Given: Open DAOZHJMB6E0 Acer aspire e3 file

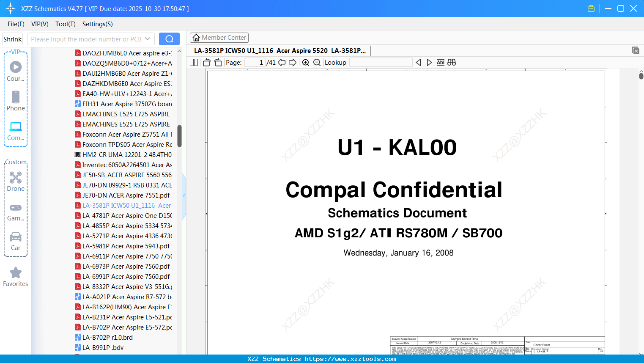Looking at the screenshot, I should click(123, 53).
